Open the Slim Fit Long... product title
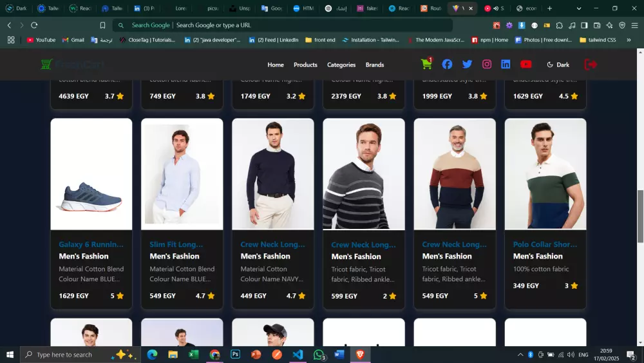 (176, 244)
